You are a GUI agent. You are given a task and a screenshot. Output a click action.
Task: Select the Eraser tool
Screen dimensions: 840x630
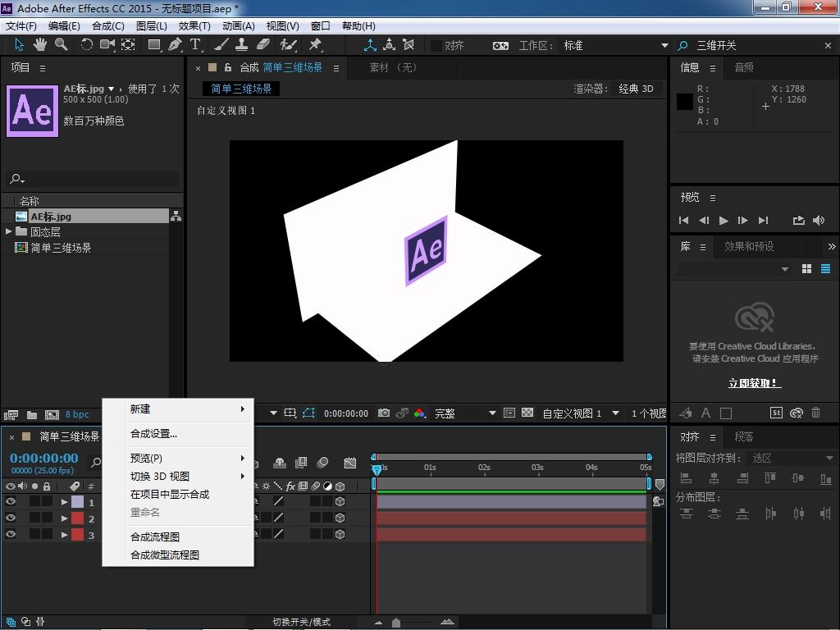pyautogui.click(x=263, y=45)
